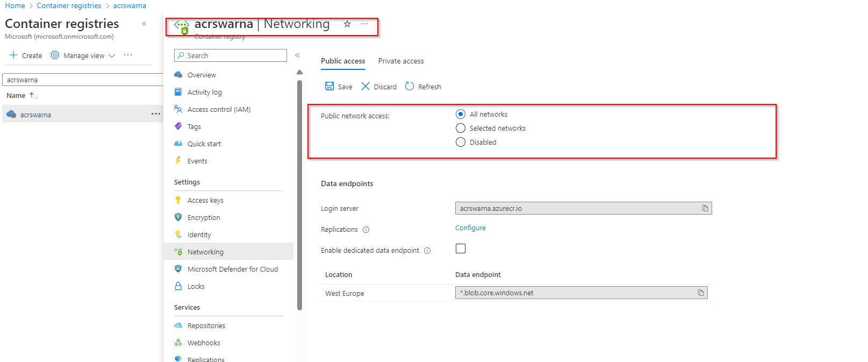
Task: Click the Save disk icon
Action: [x=329, y=87]
